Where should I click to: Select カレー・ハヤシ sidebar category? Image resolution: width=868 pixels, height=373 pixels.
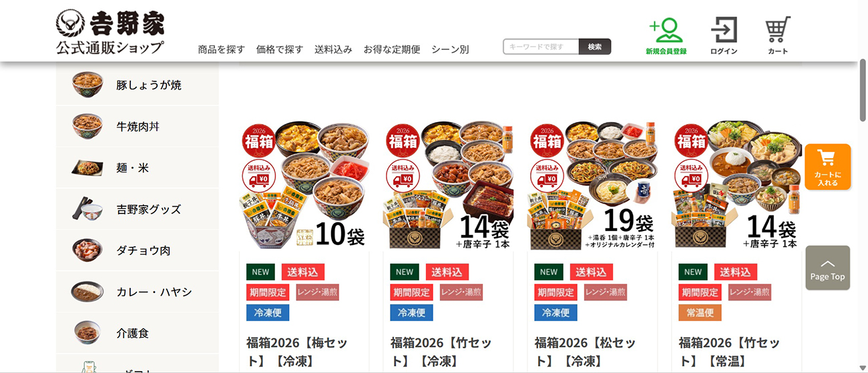click(x=138, y=292)
